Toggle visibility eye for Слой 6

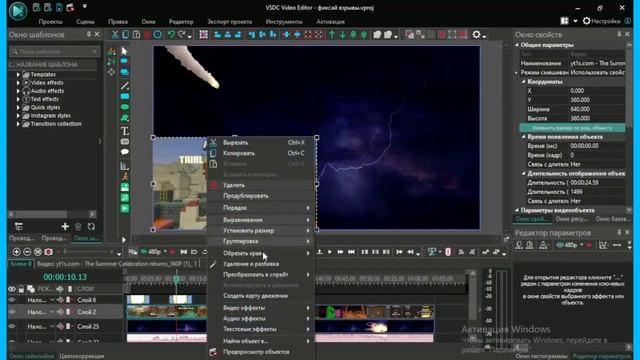point(12,300)
